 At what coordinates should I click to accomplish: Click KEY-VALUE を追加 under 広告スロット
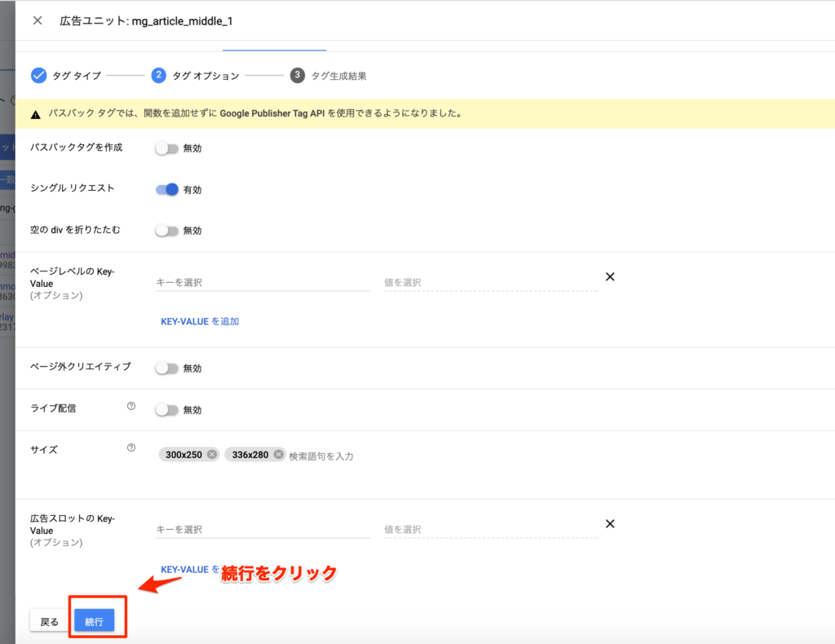[190, 570]
